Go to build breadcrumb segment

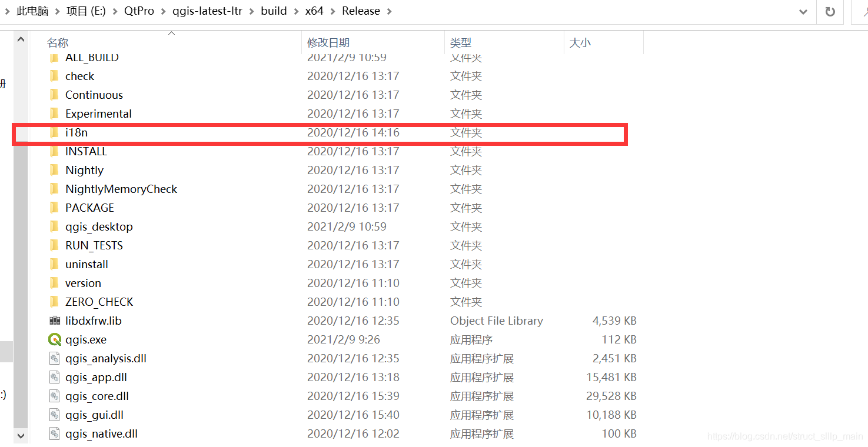[274, 11]
